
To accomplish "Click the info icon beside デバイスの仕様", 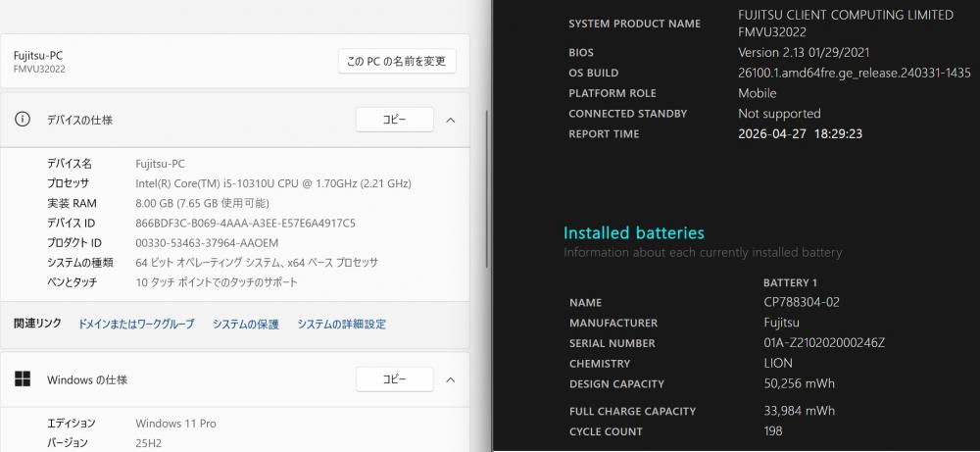I will point(23,120).
